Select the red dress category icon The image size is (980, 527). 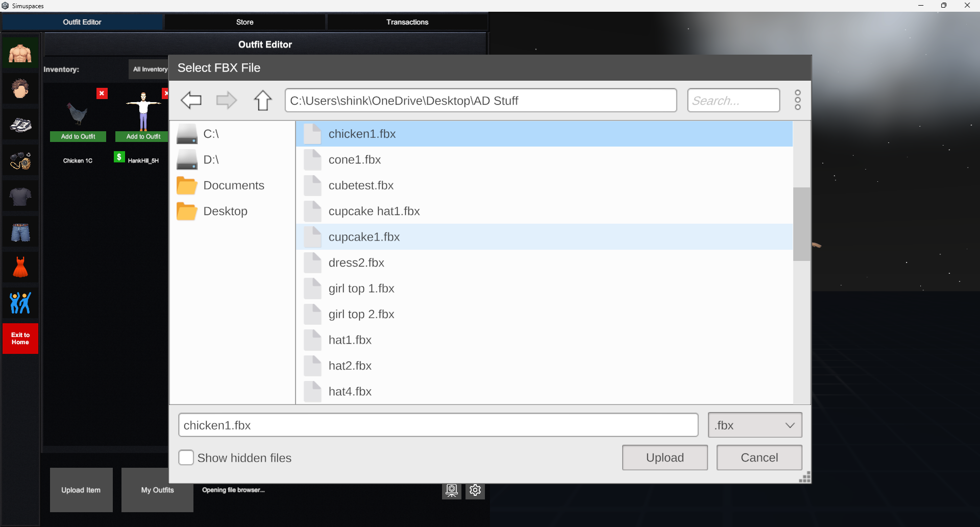pos(20,268)
